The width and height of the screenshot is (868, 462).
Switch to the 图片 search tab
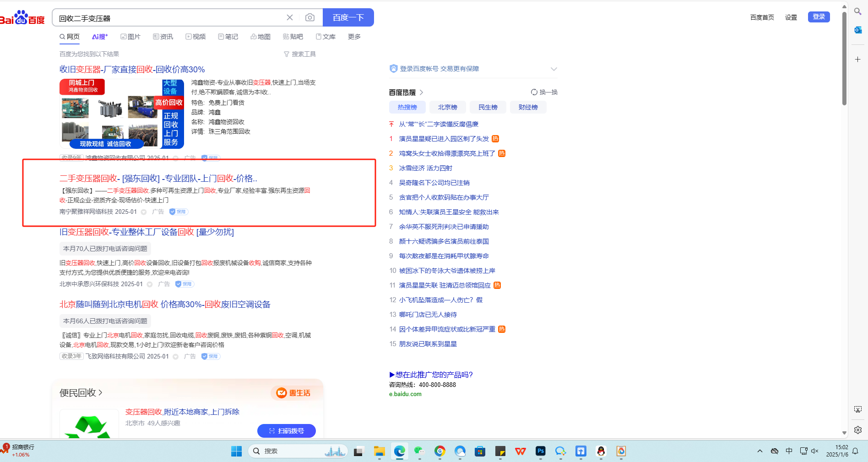coord(130,37)
